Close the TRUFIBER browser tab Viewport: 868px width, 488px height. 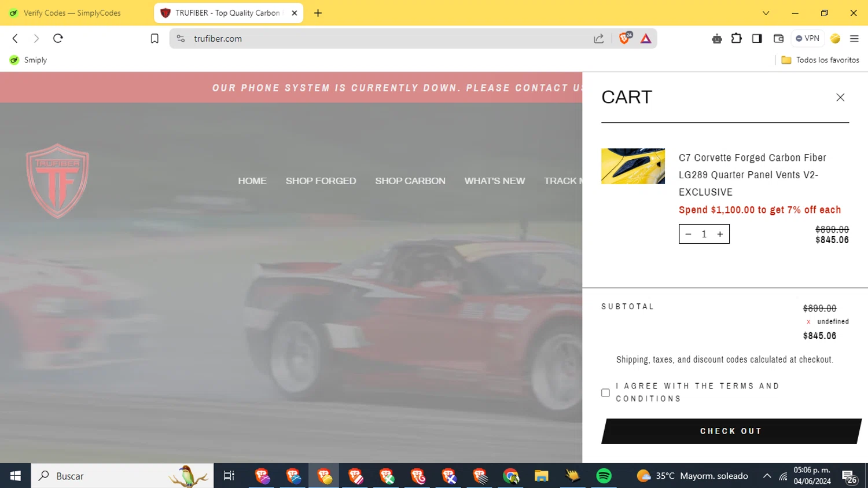pos(294,13)
